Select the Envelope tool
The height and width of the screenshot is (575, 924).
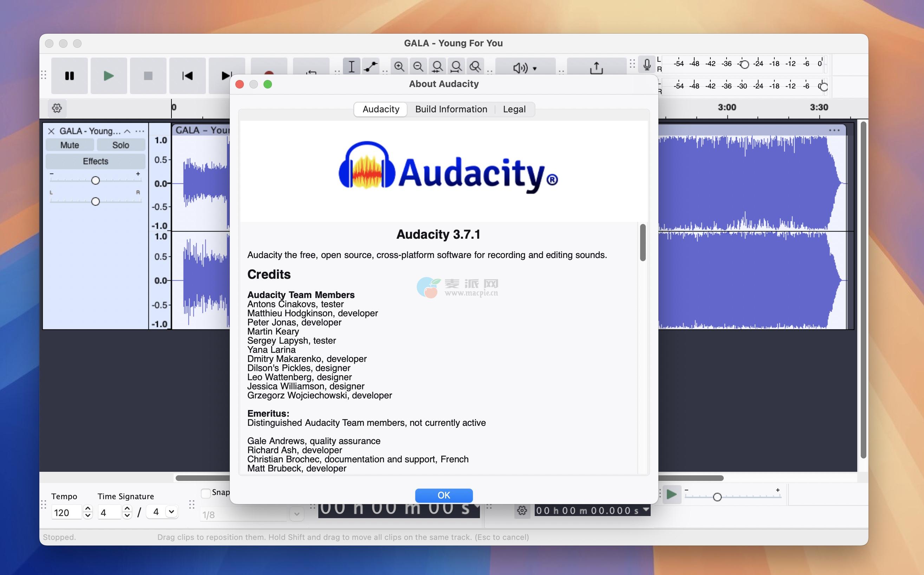coord(370,67)
